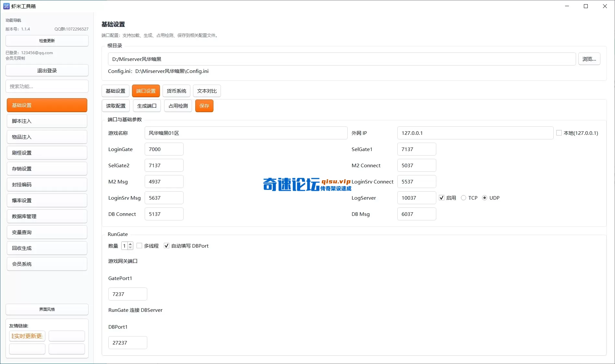Select the TCP radio button
The image size is (615, 364).
pyautogui.click(x=464, y=198)
